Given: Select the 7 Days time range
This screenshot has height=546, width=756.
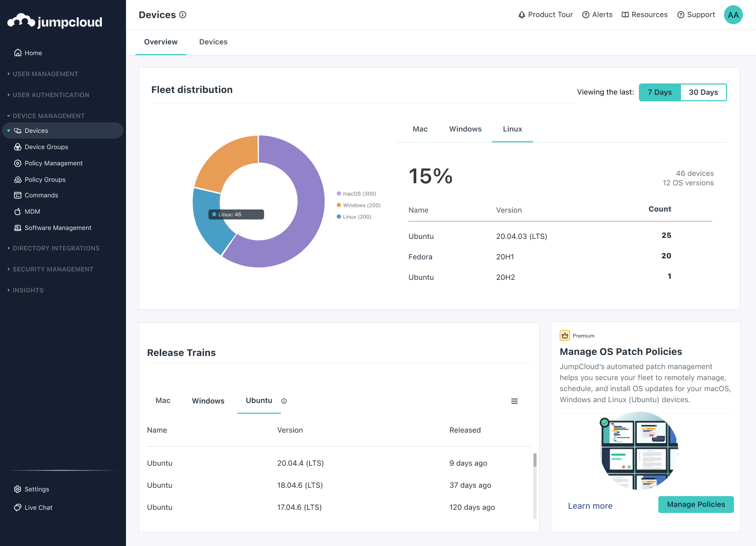Looking at the screenshot, I should [659, 92].
